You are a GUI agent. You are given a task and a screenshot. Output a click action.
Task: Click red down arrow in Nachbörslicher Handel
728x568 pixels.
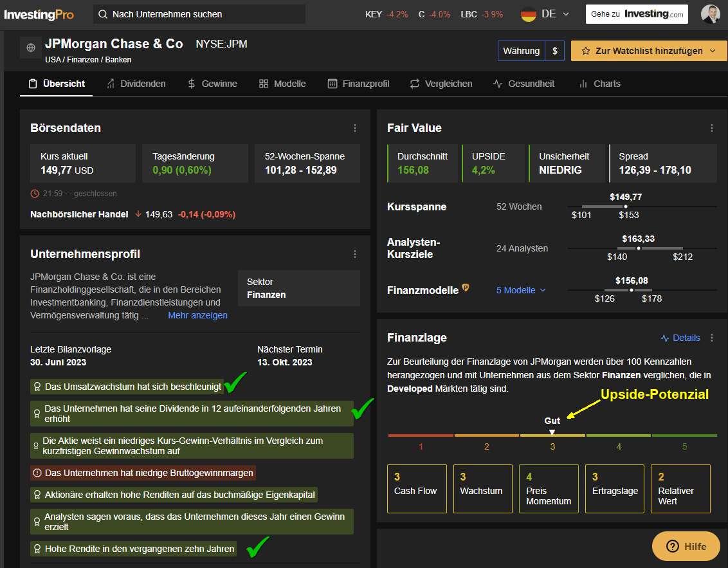[x=138, y=214]
